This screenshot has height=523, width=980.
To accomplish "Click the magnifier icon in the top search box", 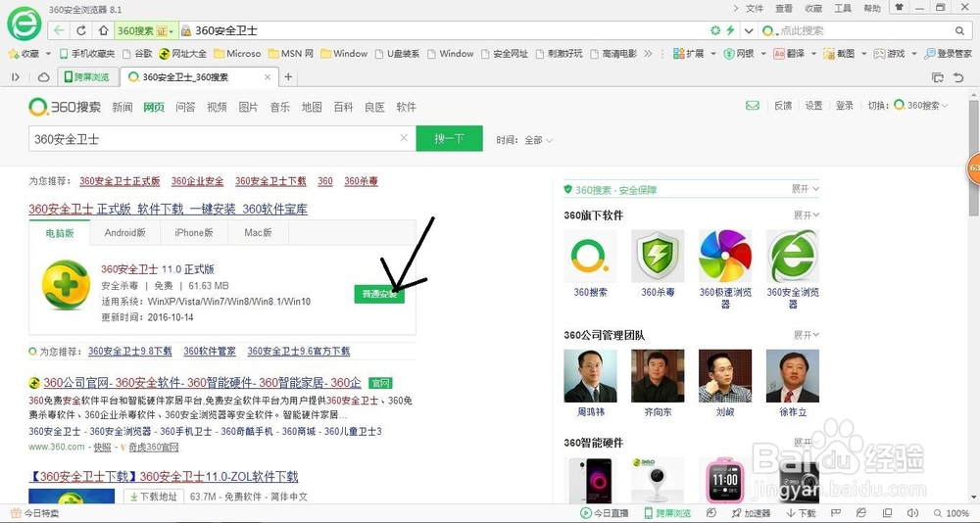I will [960, 30].
